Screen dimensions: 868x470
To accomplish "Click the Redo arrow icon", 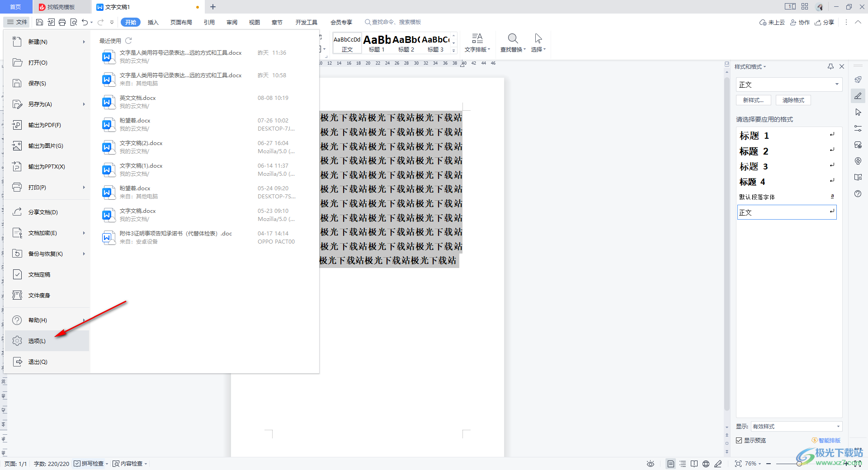I will coord(100,22).
